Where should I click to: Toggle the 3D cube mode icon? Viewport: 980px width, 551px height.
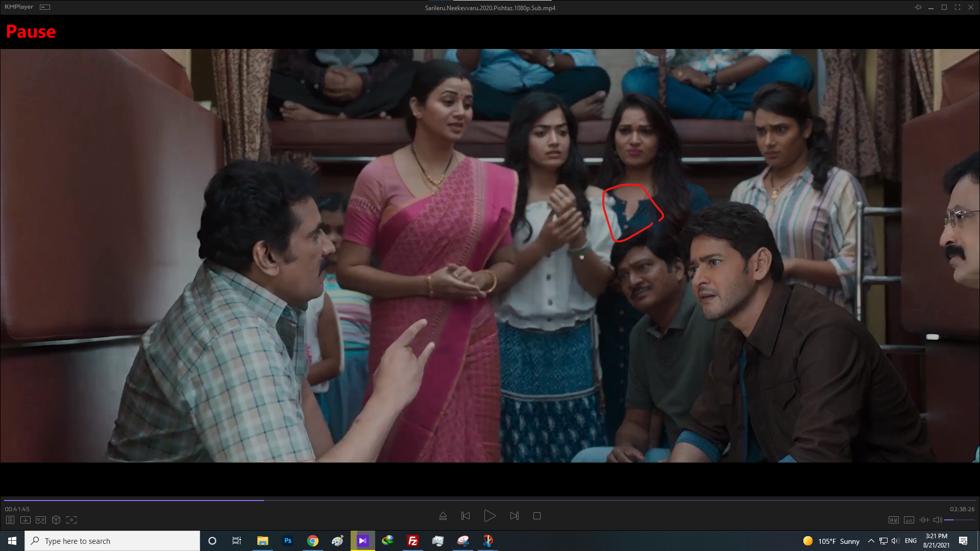[56, 520]
